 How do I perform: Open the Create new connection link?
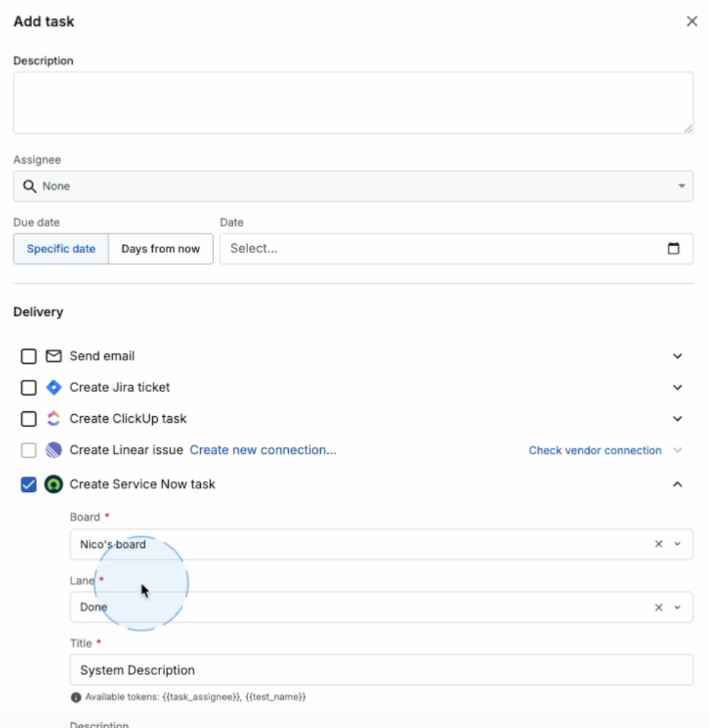[263, 450]
